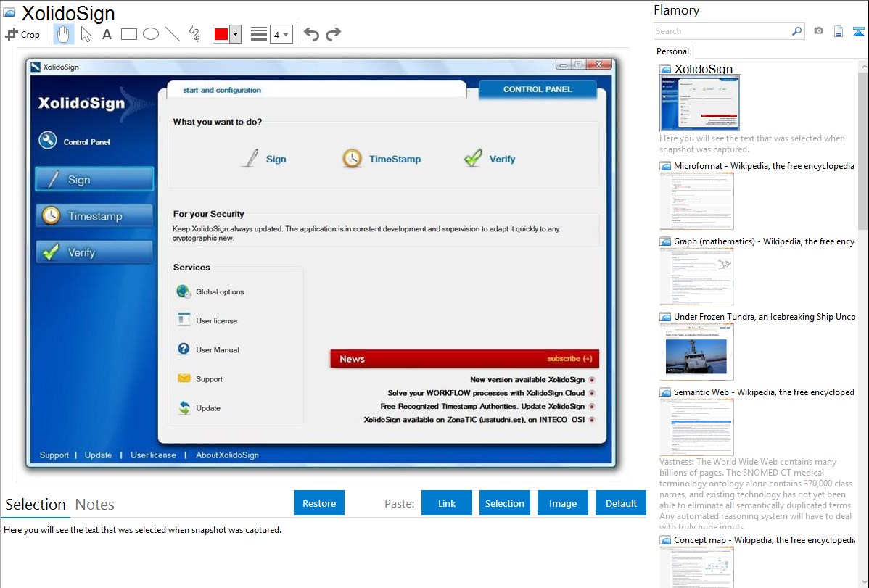Click the pen Sign icon under What you want
869x588 pixels.
[250, 159]
